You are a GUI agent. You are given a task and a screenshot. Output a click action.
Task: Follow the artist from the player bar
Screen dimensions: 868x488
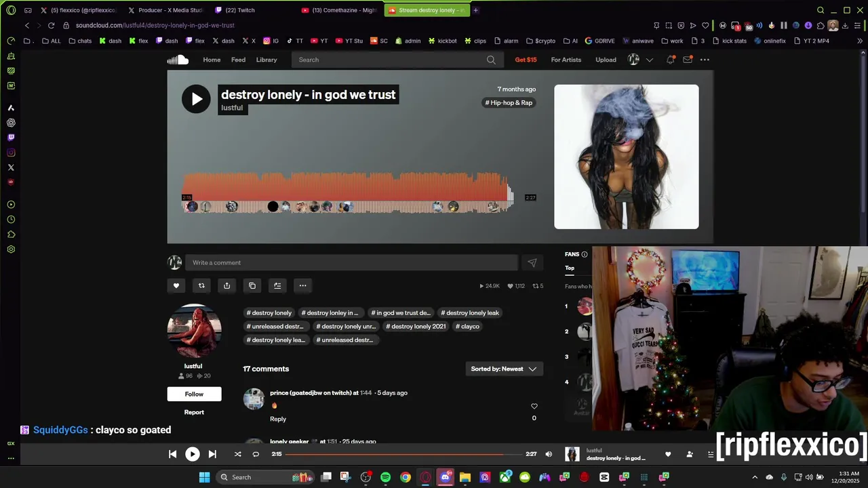point(690,454)
